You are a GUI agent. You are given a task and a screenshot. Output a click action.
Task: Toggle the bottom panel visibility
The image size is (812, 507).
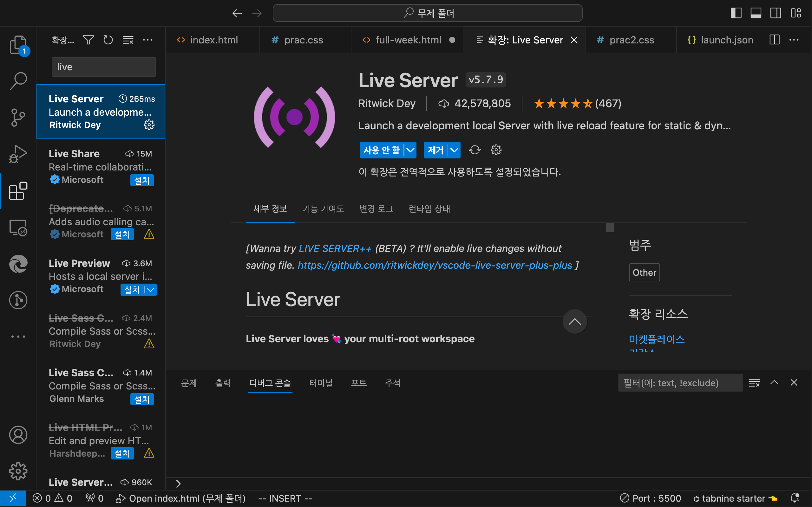tap(756, 13)
